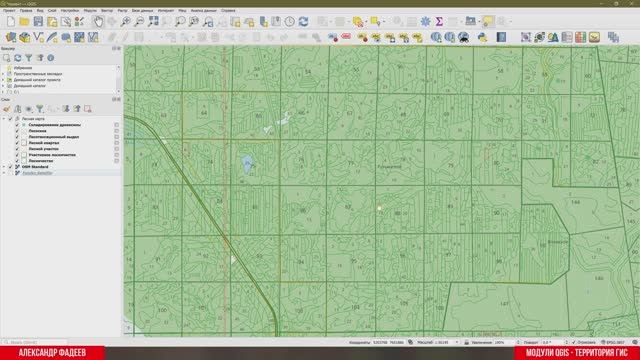Select the Pan Map hand tool
The width and height of the screenshot is (640, 360).
pos(98,22)
